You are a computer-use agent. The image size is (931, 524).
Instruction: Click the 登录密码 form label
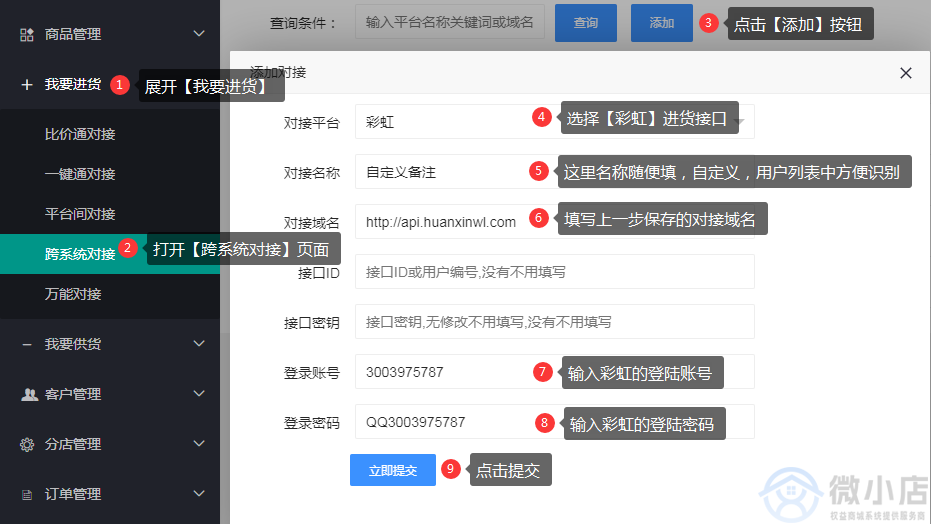[x=312, y=423]
